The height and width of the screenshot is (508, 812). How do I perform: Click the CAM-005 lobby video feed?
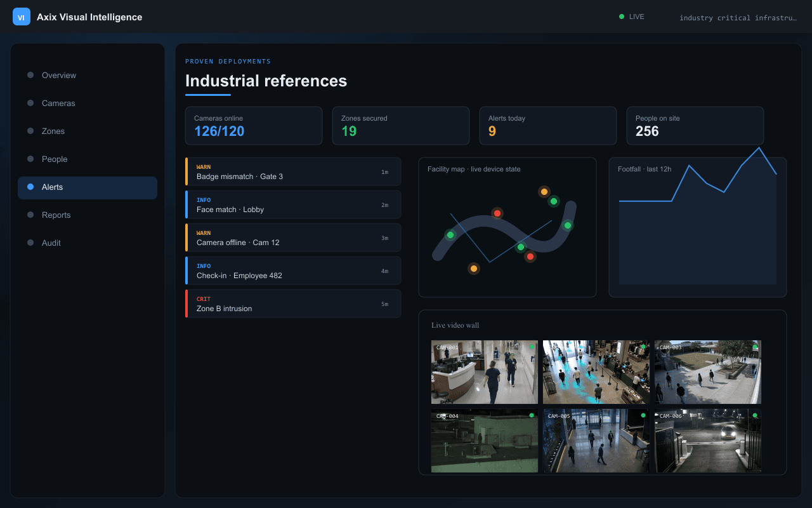pyautogui.click(x=596, y=441)
